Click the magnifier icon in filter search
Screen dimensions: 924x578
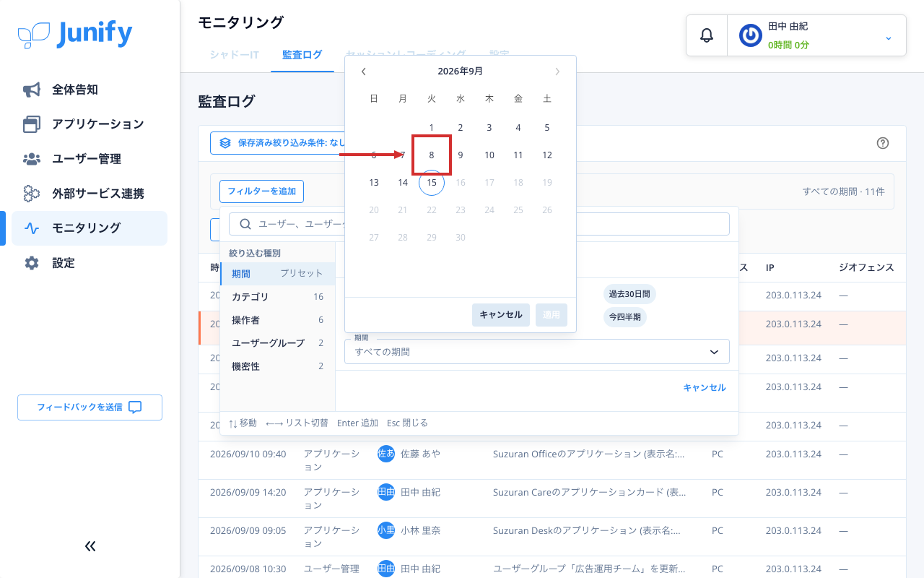[245, 224]
